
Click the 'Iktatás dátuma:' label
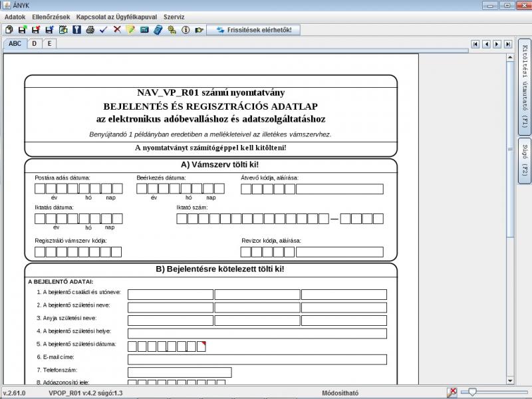pyautogui.click(x=54, y=207)
